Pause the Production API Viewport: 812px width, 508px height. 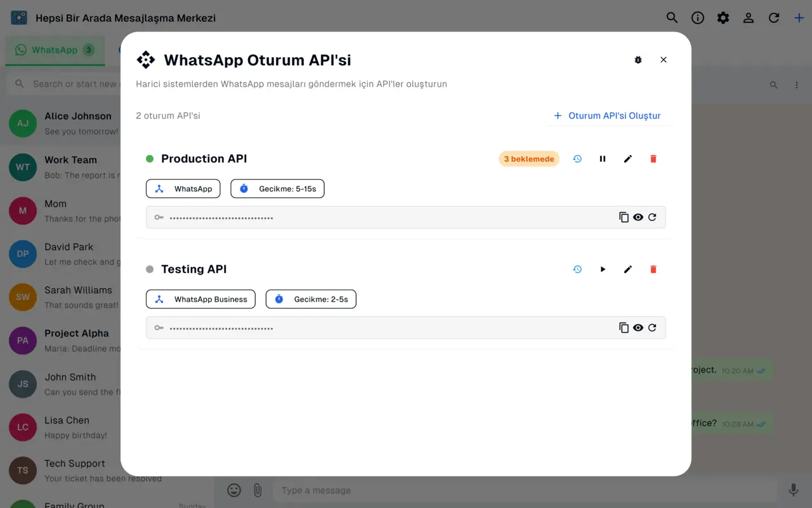tap(603, 159)
